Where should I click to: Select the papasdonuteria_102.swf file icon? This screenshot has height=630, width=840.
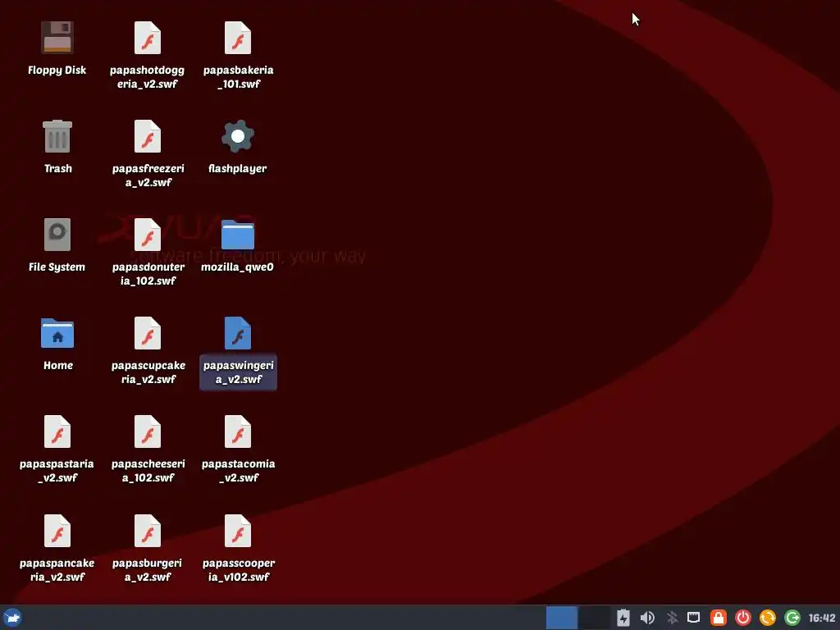tap(148, 235)
